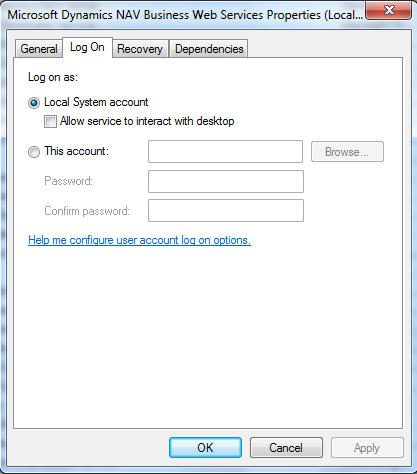Screen dimensions: 417x474
Task: Click the 'This account:' label text
Action: pyautogui.click(x=77, y=151)
